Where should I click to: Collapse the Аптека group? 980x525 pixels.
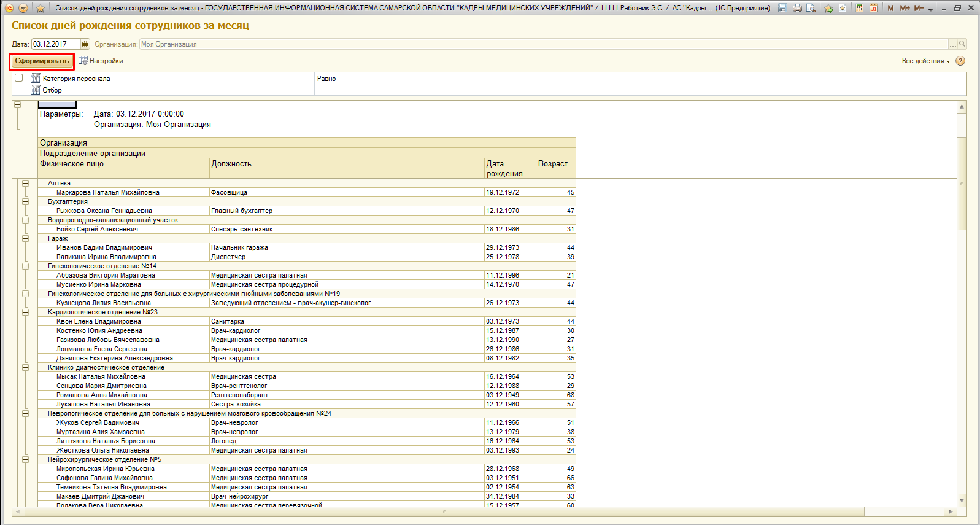pos(25,183)
